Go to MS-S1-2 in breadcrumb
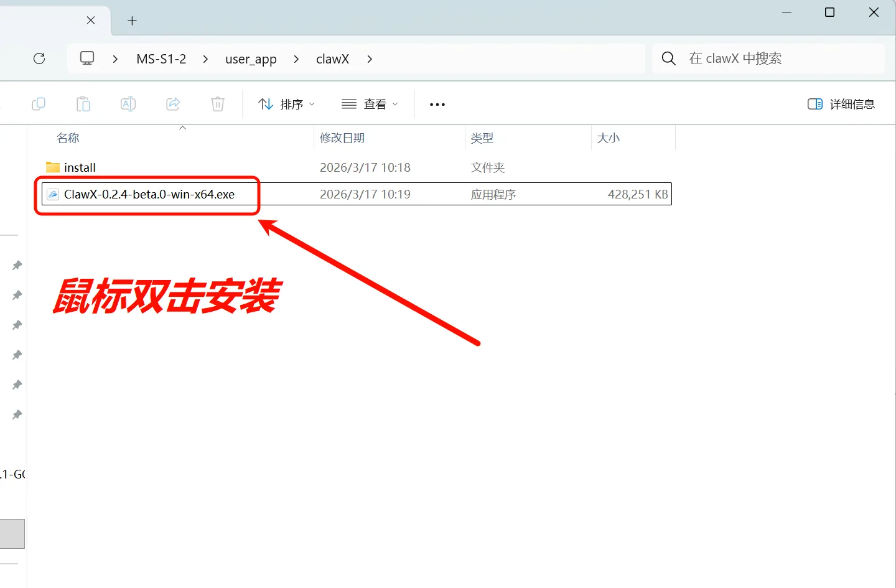 click(161, 58)
